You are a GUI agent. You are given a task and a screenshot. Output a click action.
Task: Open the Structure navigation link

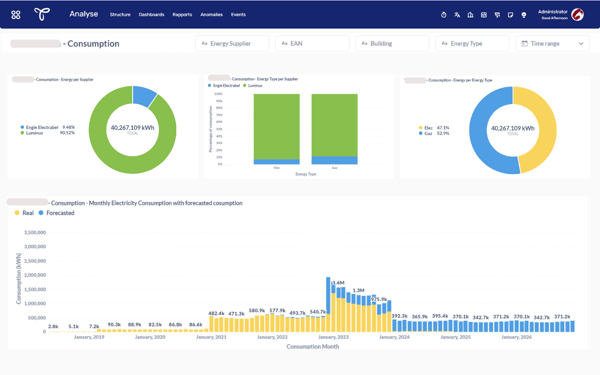pos(120,15)
